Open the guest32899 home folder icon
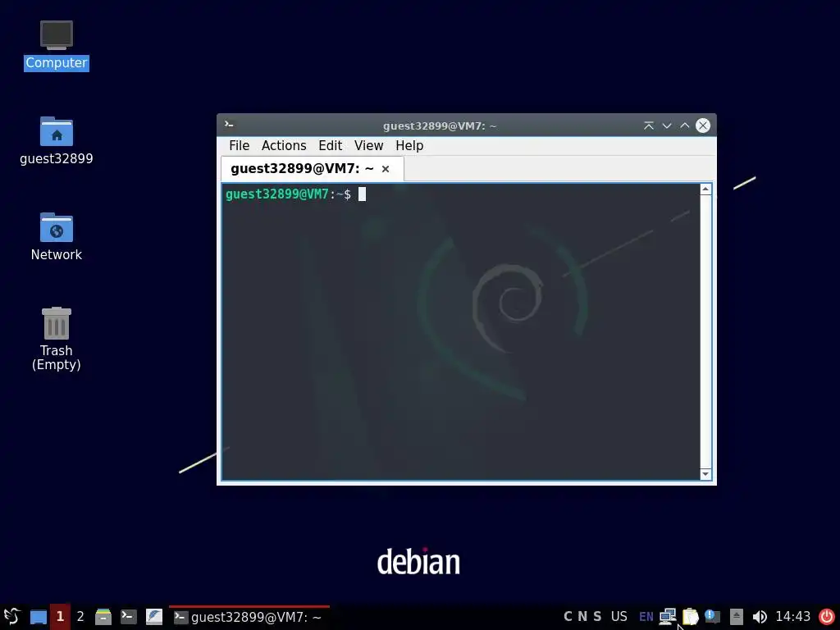 (x=57, y=141)
